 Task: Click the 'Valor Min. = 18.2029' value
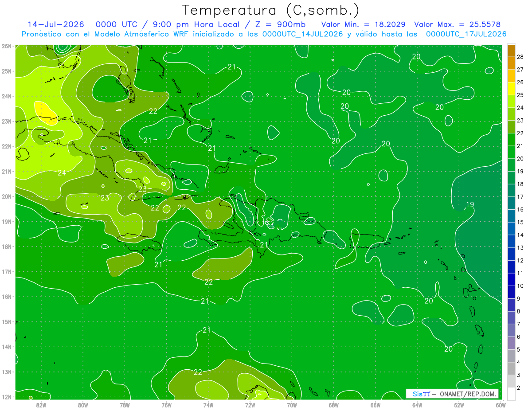click(363, 24)
